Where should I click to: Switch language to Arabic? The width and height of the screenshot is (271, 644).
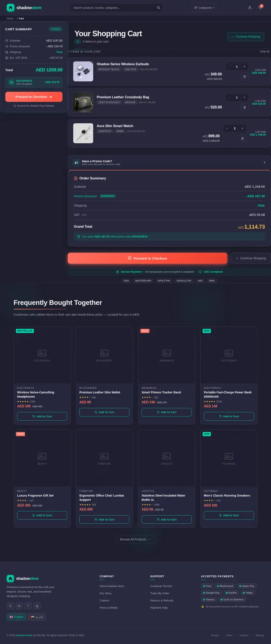pyautogui.click(x=37, y=617)
